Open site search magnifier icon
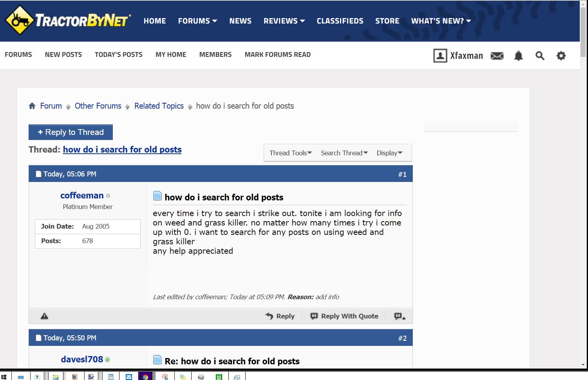Viewport: 588px width, 380px height. pos(540,56)
